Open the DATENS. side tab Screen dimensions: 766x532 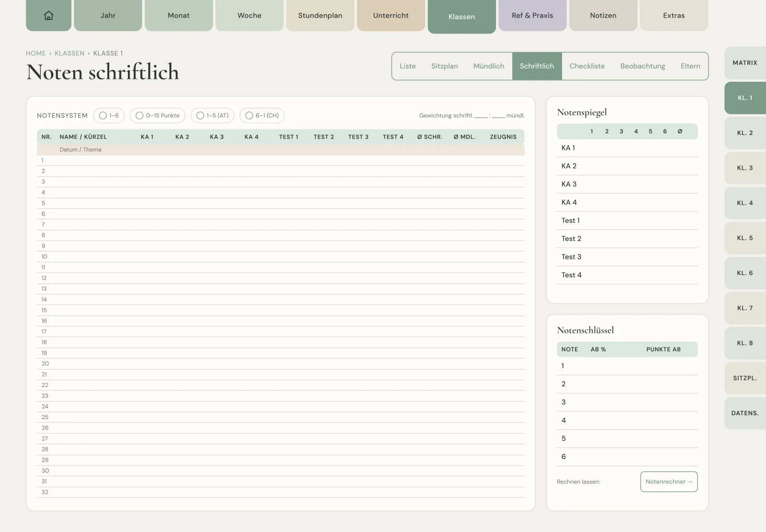[745, 413]
